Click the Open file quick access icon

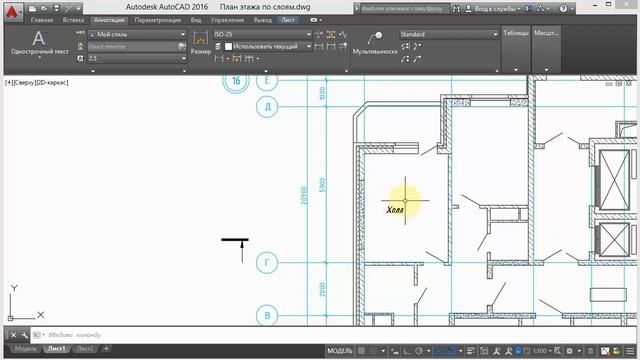[44, 8]
